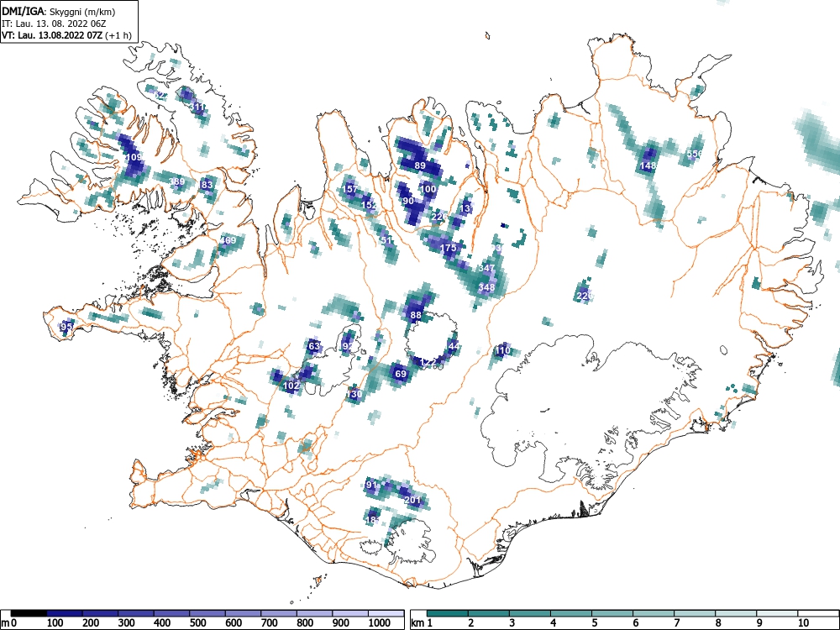Click the visibility value "69" on the map
This screenshot has width=840, height=630.
click(401, 374)
